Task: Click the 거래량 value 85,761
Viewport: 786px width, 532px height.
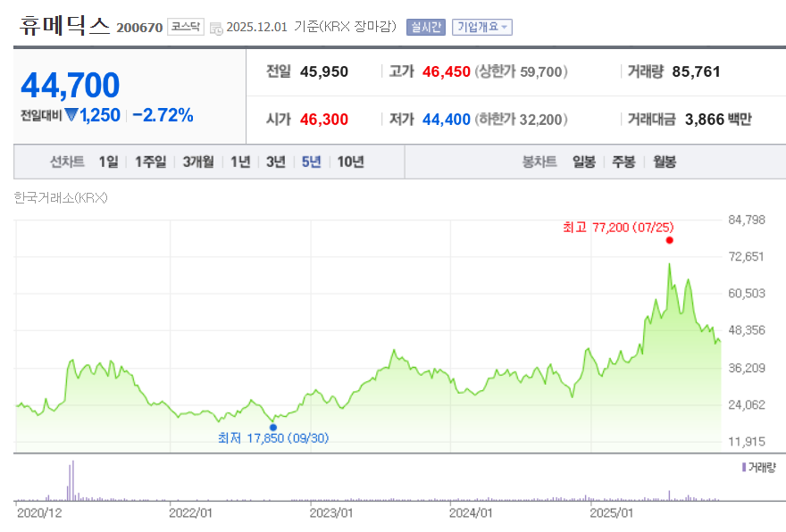Action: pyautogui.click(x=696, y=71)
